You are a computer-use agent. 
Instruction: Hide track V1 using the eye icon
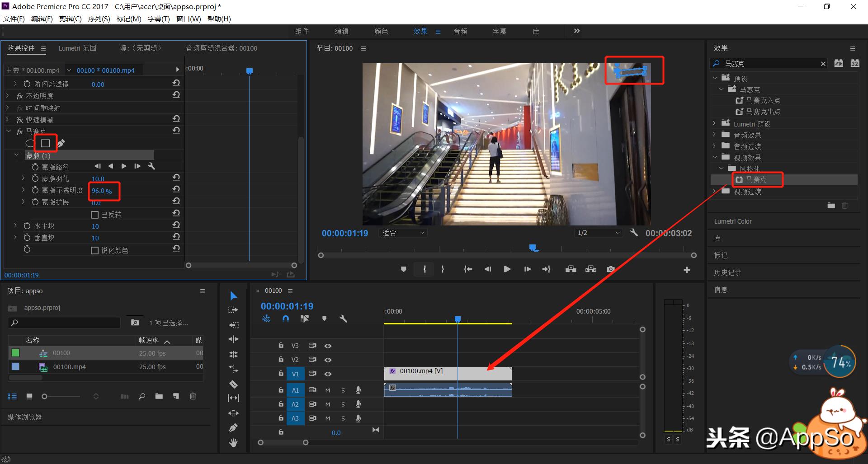pos(328,374)
